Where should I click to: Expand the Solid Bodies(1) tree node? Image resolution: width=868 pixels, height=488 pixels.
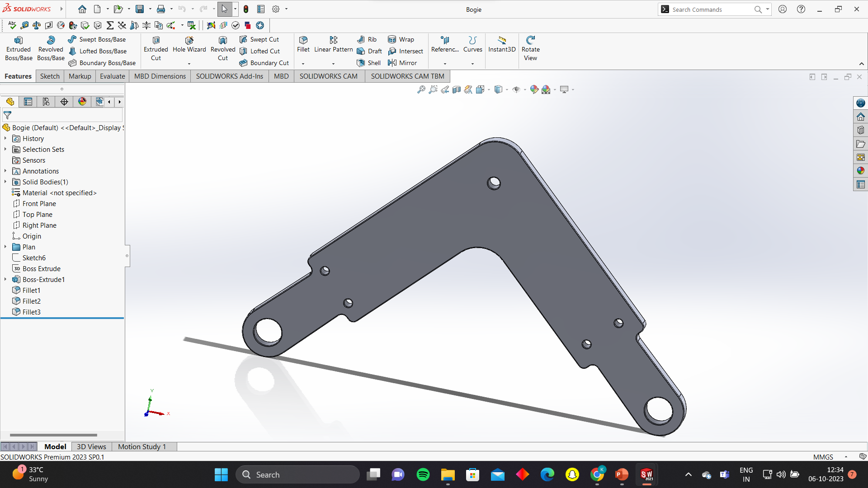click(5, 182)
